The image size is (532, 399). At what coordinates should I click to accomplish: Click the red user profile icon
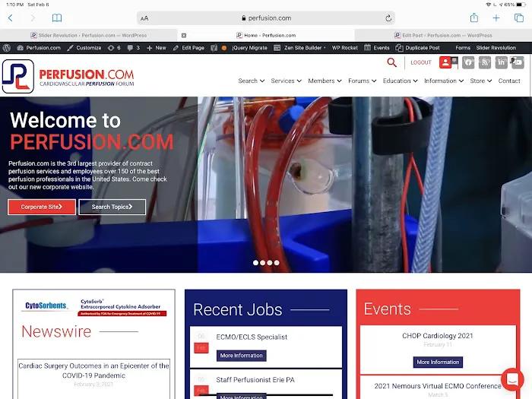tap(445, 62)
